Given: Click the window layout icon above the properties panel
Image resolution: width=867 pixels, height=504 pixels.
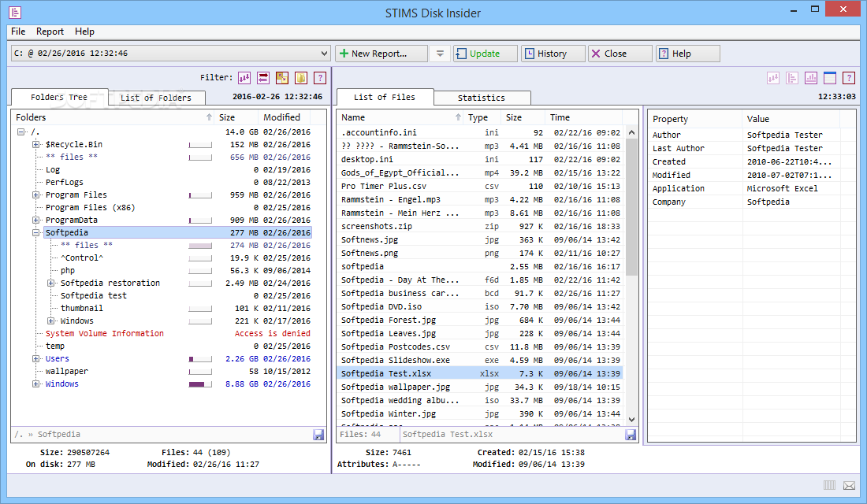Looking at the screenshot, I should 829,78.
